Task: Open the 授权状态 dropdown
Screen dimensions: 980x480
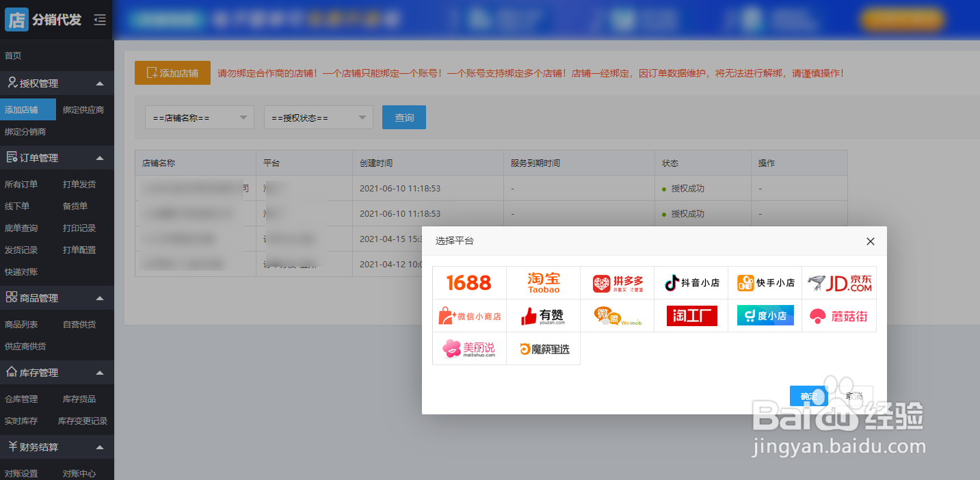Action: (x=319, y=118)
